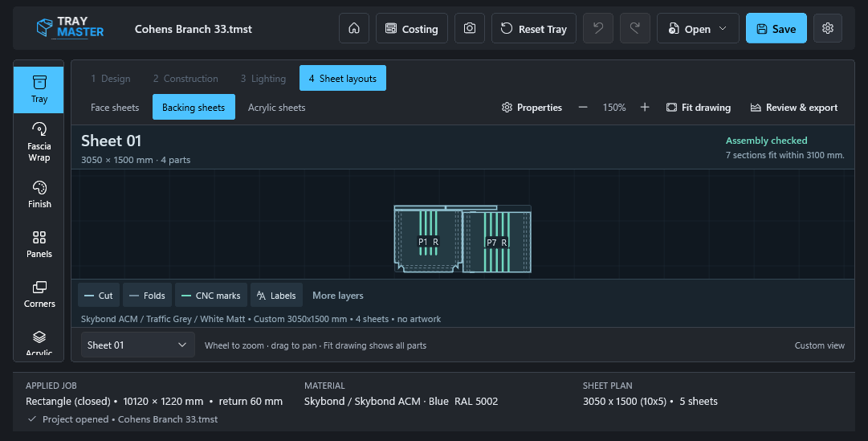
Task: Redo the last action
Action: pyautogui.click(x=635, y=28)
